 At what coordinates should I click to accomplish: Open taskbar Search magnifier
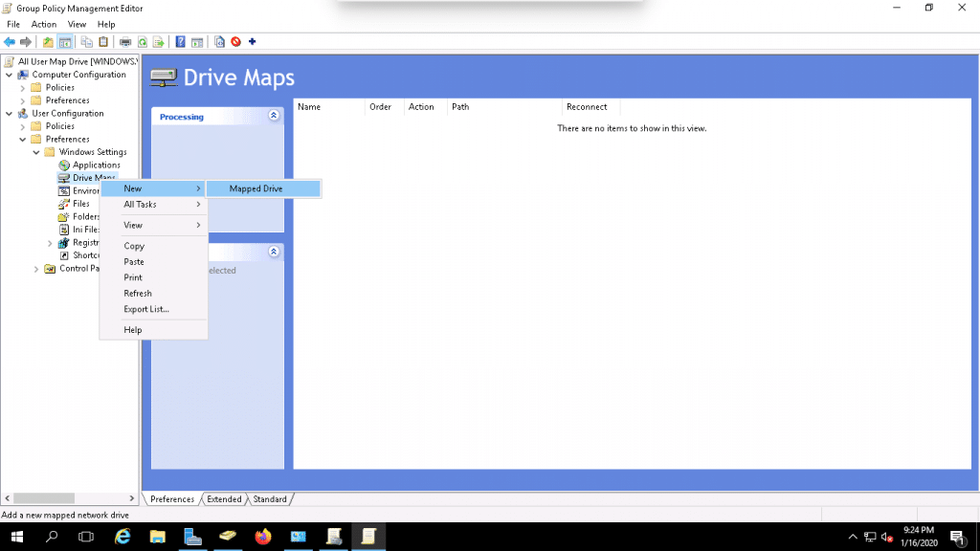(52, 537)
